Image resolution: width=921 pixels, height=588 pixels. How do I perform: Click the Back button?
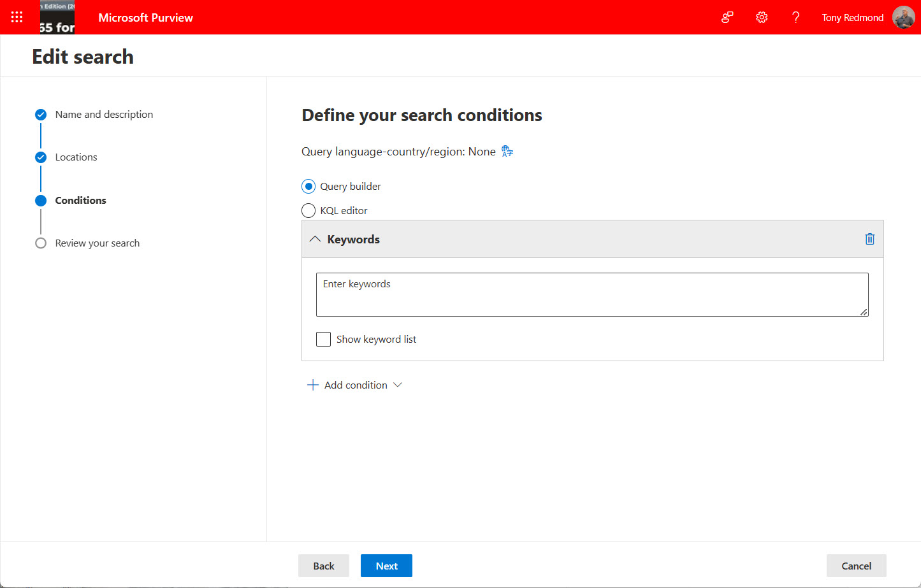coord(324,566)
